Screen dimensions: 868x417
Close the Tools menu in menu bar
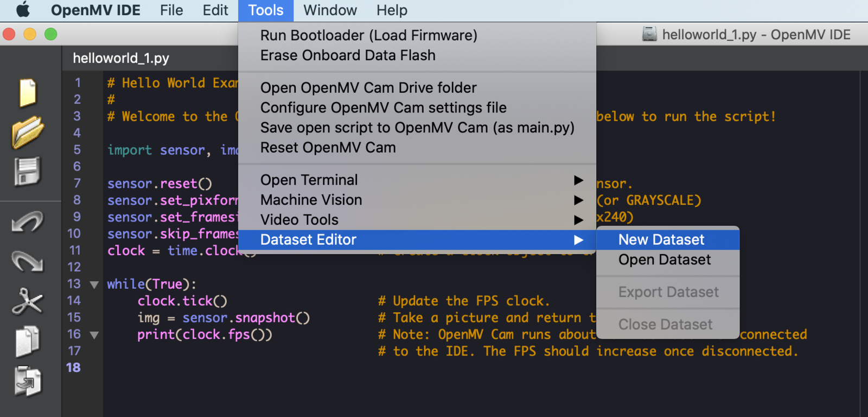pyautogui.click(x=266, y=10)
